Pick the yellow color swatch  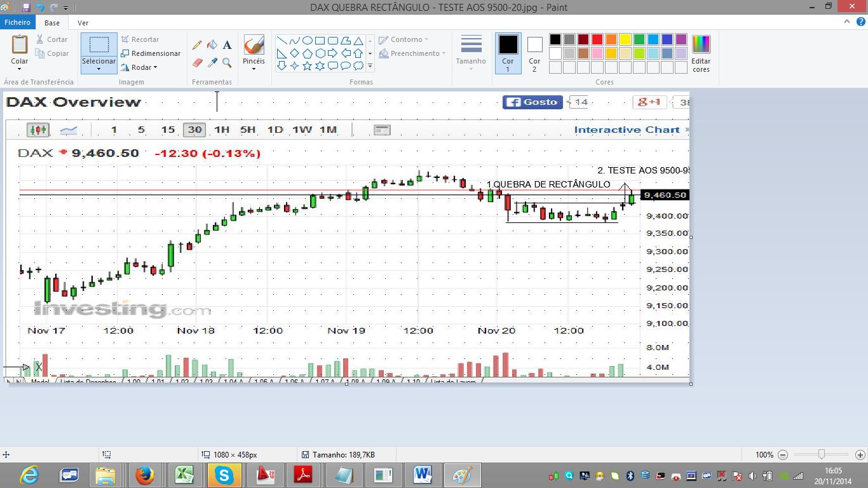click(x=625, y=39)
